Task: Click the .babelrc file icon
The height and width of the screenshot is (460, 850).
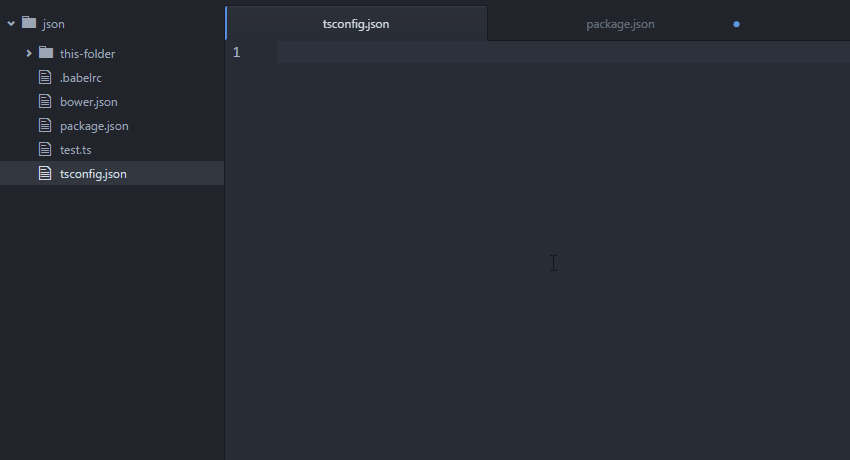Action: (x=45, y=77)
